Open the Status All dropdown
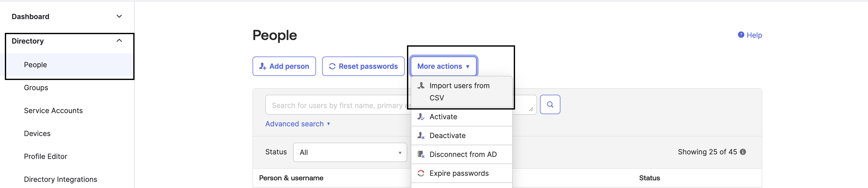Image resolution: width=868 pixels, height=188 pixels. click(x=349, y=152)
